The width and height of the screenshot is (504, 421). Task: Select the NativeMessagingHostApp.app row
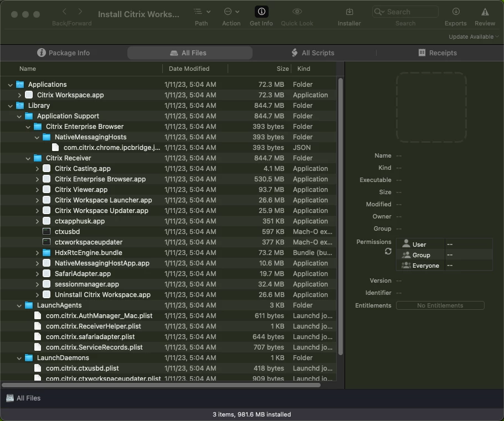coord(168,263)
